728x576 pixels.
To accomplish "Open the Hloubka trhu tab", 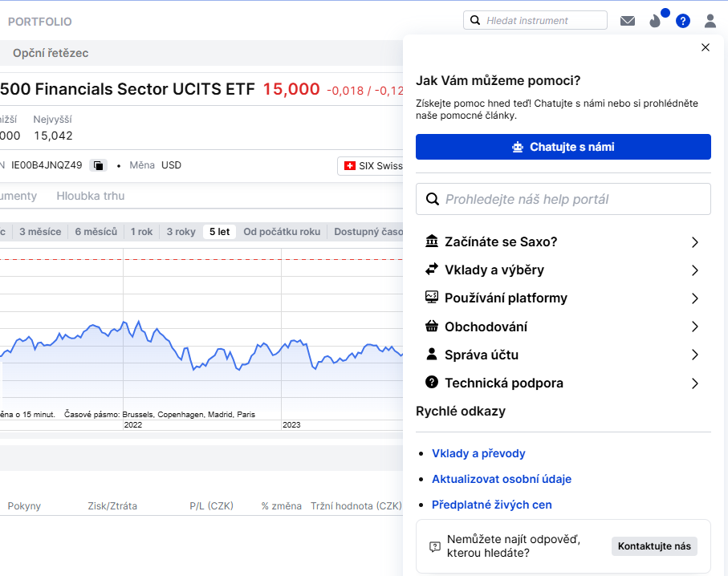I will (x=91, y=196).
